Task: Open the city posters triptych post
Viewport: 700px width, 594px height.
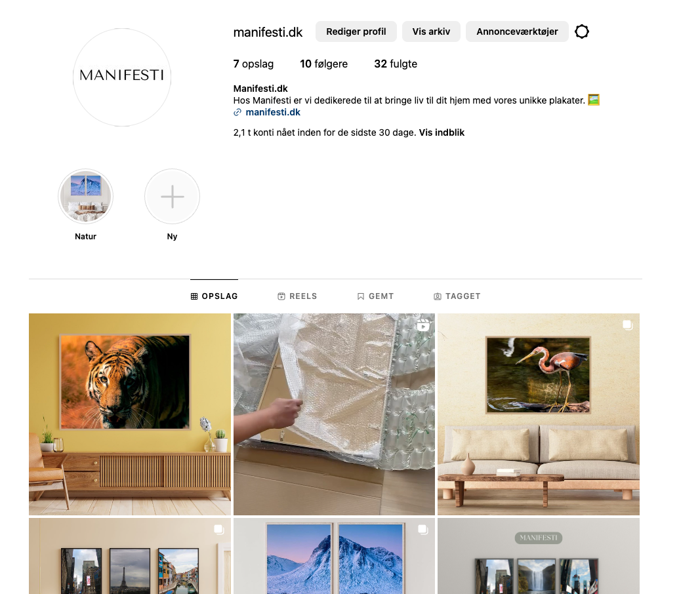Action: pyautogui.click(x=130, y=556)
